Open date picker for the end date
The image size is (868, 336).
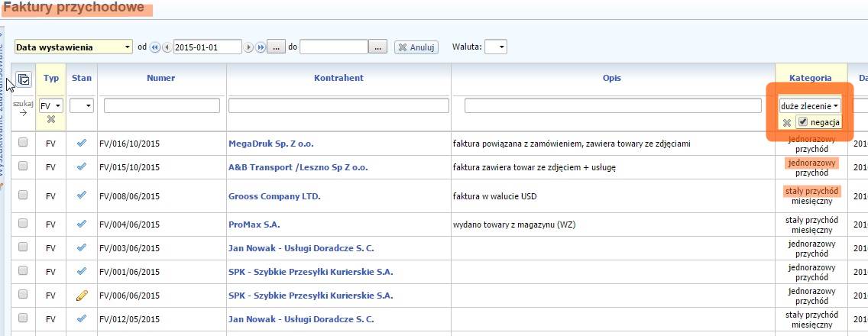tap(377, 47)
